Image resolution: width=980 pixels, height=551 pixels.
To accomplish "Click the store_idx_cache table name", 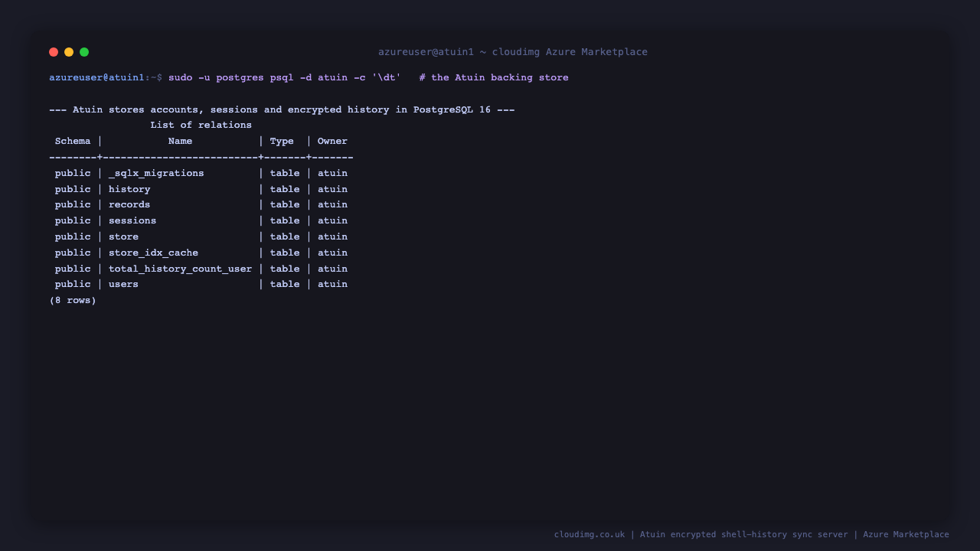I will coord(153,253).
